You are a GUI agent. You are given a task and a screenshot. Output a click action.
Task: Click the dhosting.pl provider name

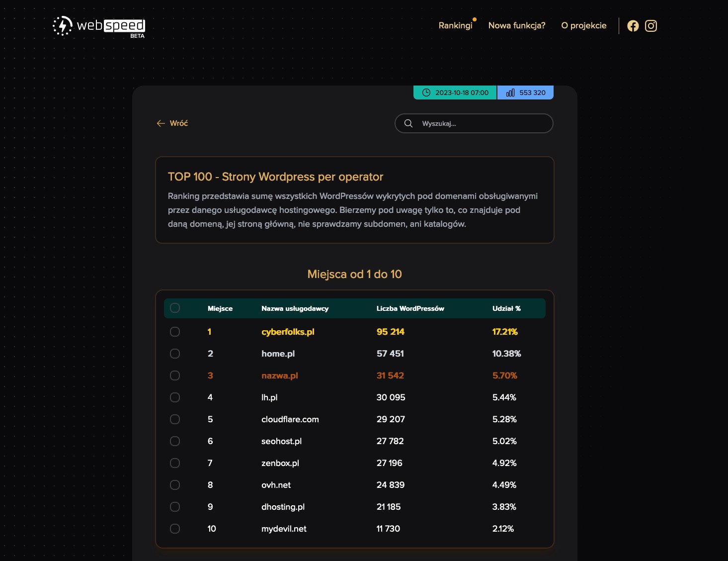[x=283, y=507]
